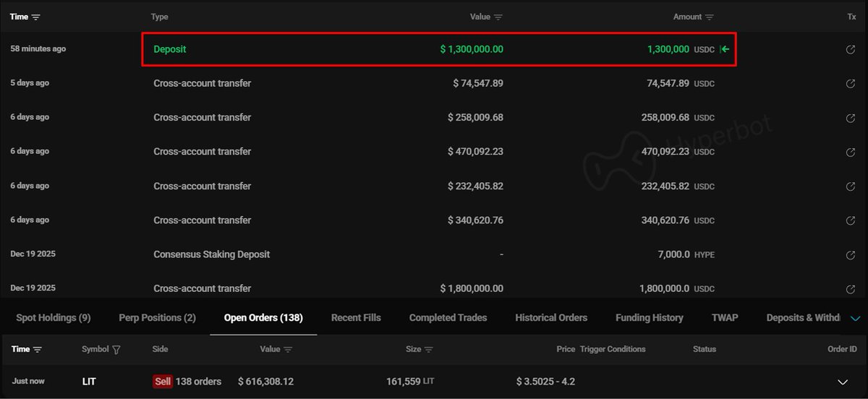Open transaction link for the 7,000 HYPE staking deposit
868x399 pixels.
click(851, 255)
